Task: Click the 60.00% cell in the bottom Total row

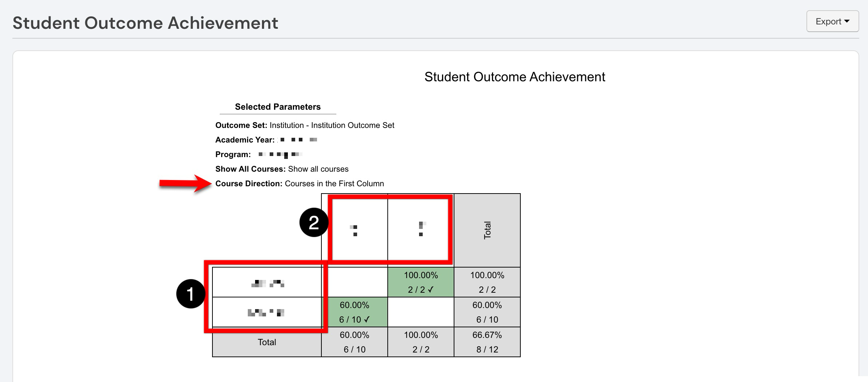Action: point(355,342)
